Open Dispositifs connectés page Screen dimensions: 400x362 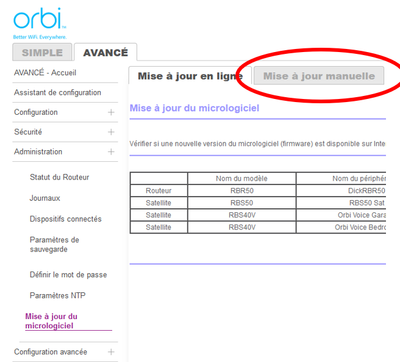(65, 219)
